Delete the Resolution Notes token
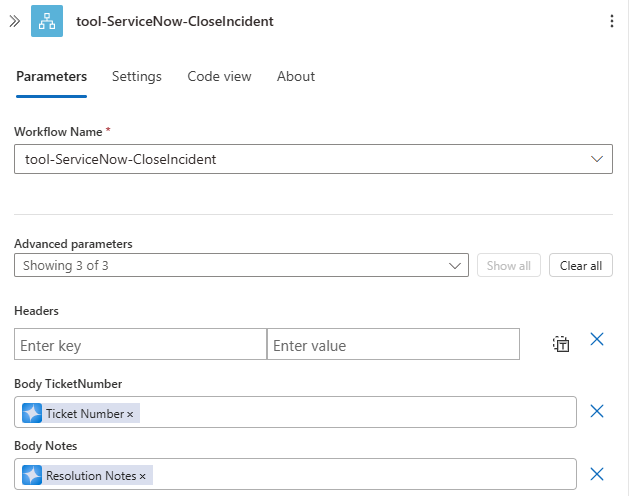The width and height of the screenshot is (629, 496). 142,476
